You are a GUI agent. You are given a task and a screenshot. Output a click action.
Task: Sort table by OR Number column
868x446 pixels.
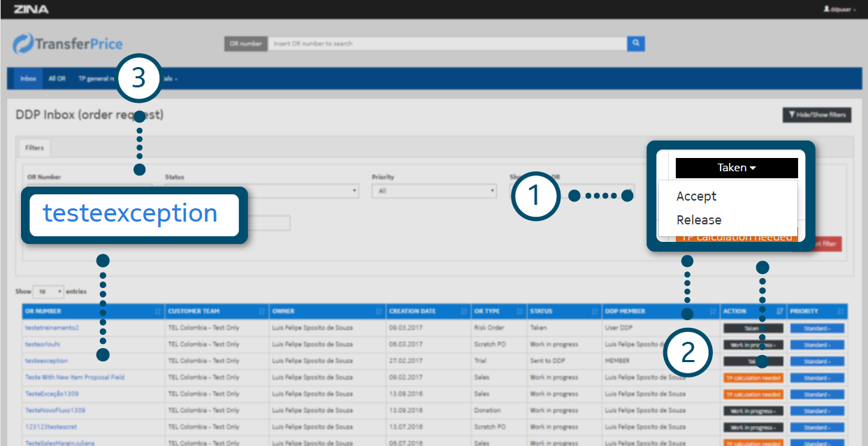click(93, 311)
